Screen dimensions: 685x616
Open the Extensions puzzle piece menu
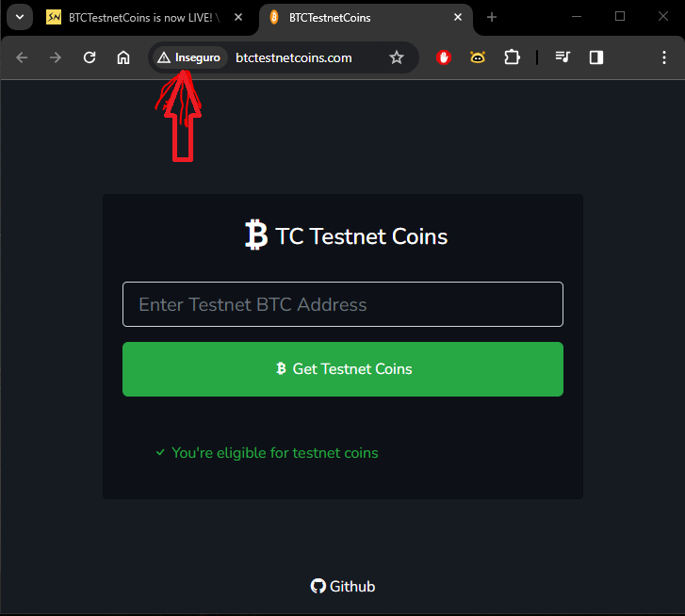pos(512,57)
